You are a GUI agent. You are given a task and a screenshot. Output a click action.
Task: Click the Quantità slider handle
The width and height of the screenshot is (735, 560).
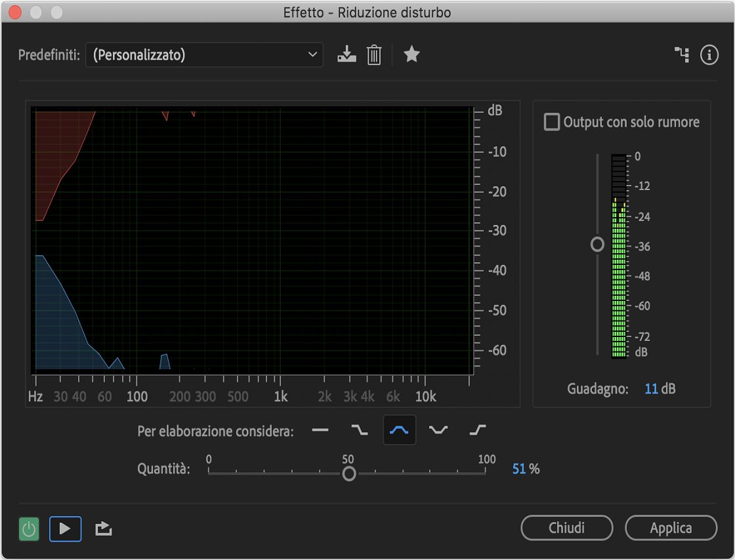tap(348, 474)
